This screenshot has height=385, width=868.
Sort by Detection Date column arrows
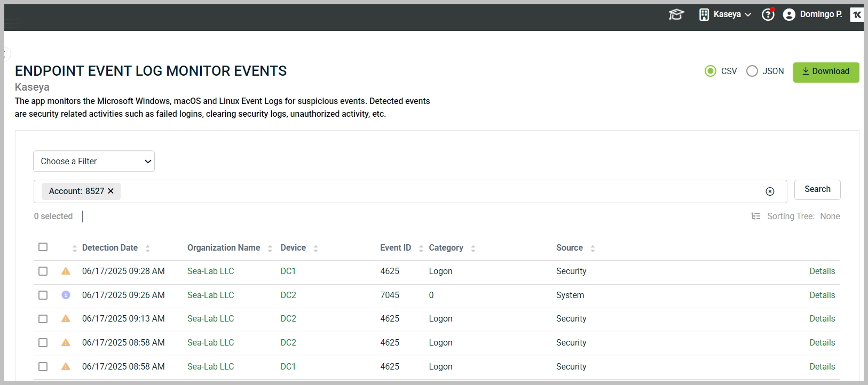[x=147, y=248]
